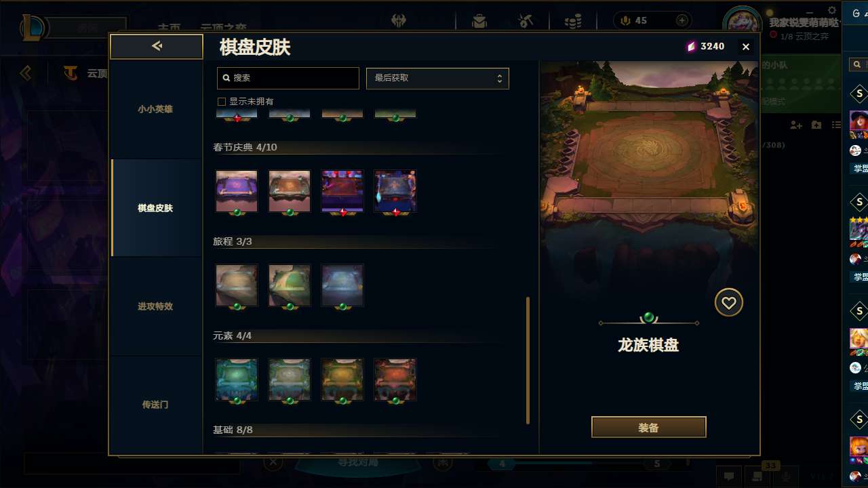868x488 pixels.
Task: Click the plus icon beside 45 currency
Action: [x=682, y=21]
